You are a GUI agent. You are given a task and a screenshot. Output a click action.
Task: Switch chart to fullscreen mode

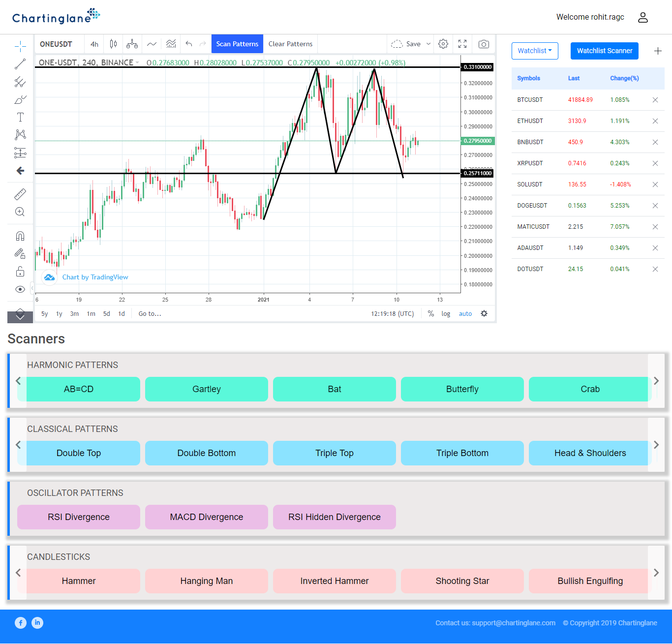point(462,44)
